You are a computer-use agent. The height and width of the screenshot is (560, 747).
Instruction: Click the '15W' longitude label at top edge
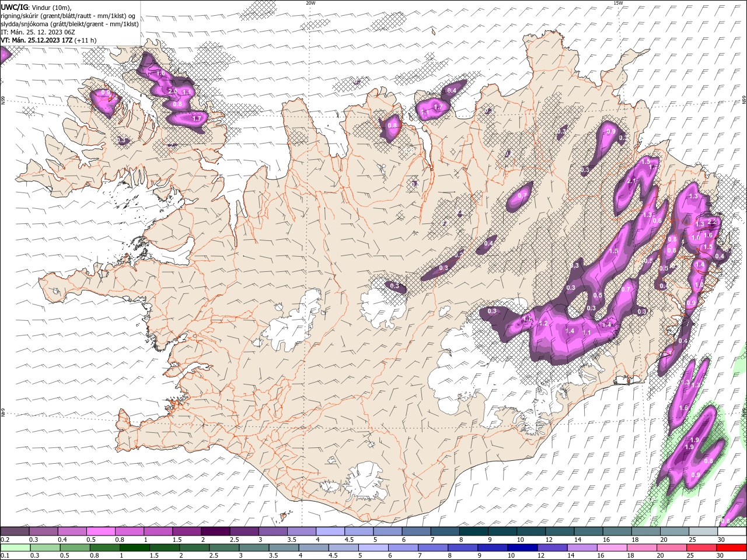618,3
